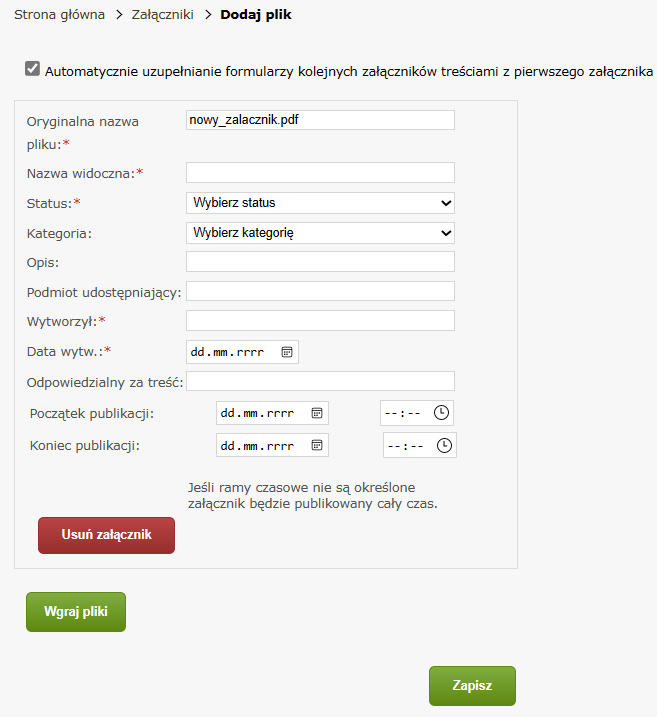Open the Wybierz kategorię dropdown
This screenshot has height=717, width=657.
(320, 233)
